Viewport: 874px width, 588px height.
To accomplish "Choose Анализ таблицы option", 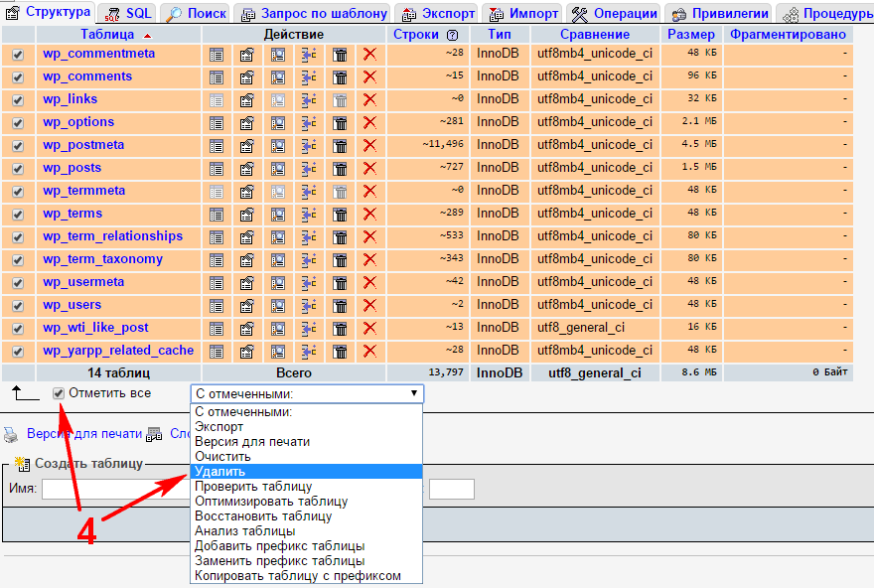I will point(307,531).
